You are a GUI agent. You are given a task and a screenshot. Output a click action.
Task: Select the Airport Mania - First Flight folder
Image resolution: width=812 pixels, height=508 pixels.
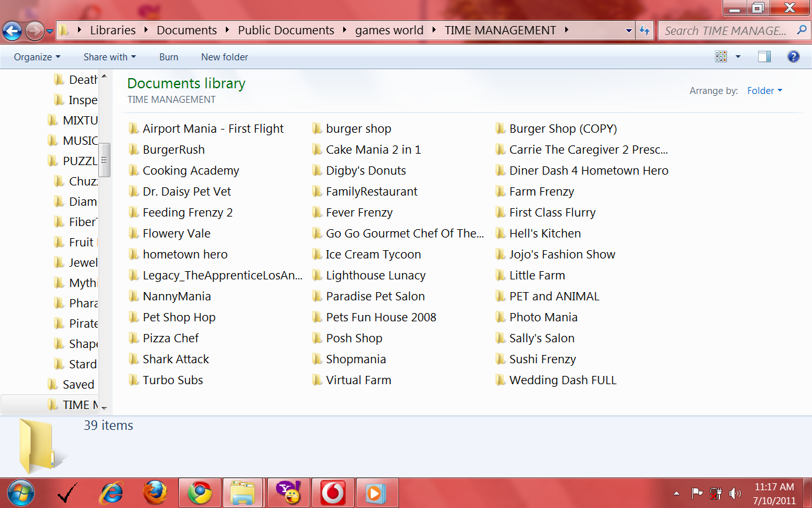[206, 129]
